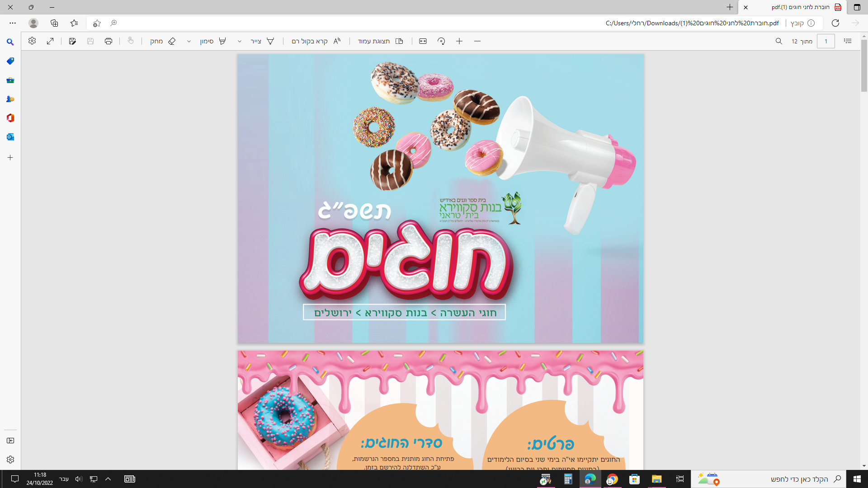Click the save-as icon in PDF toolbar
This screenshot has height=488, width=868.
pos(72,41)
